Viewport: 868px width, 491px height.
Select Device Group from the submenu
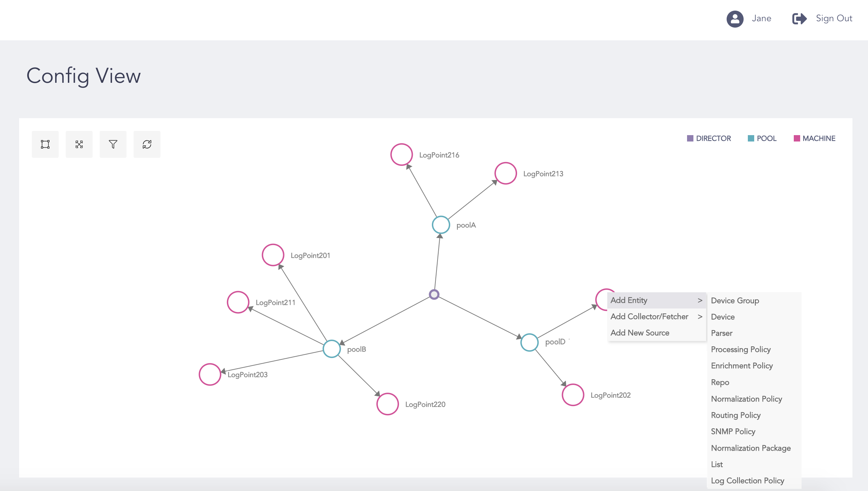pos(735,301)
